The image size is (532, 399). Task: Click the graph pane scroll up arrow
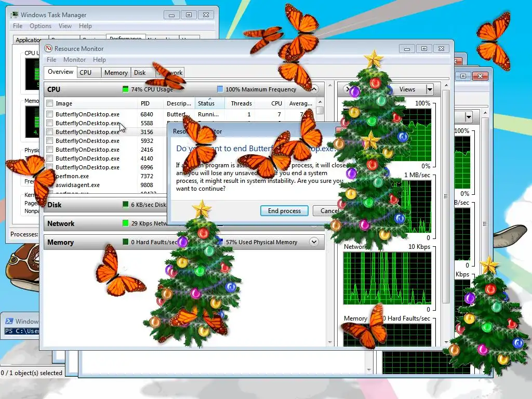pos(446,85)
